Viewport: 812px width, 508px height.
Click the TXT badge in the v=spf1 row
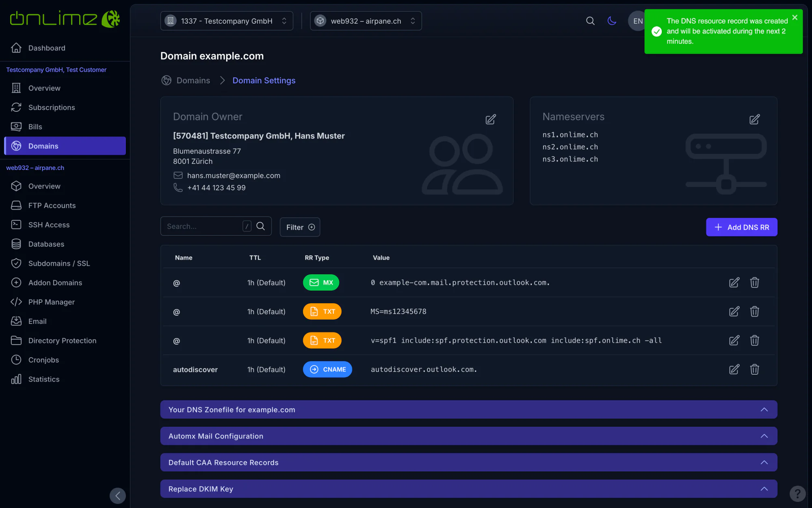[322, 341]
